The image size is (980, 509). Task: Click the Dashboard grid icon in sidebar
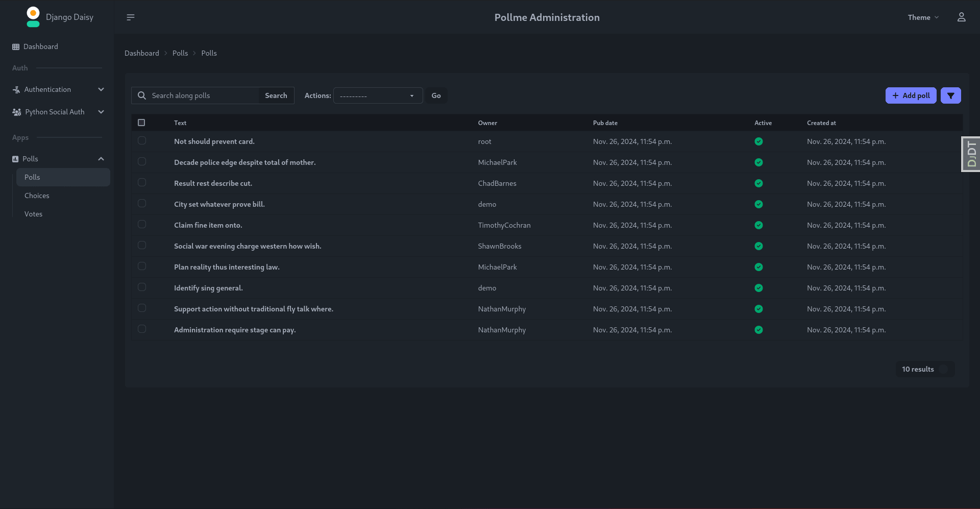coord(16,46)
